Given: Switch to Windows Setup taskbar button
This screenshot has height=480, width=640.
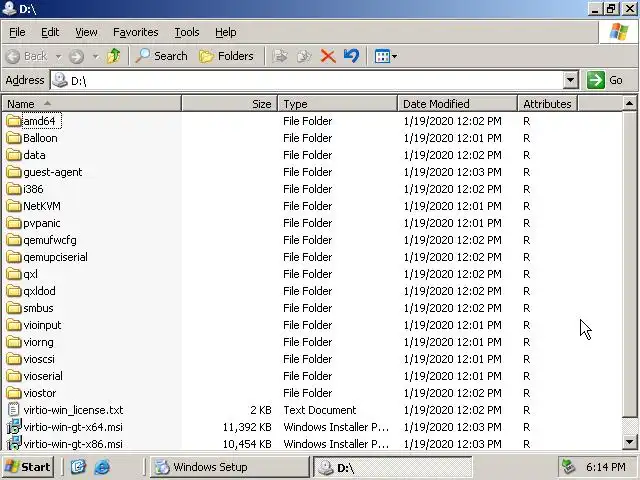Looking at the screenshot, I should 230,467.
